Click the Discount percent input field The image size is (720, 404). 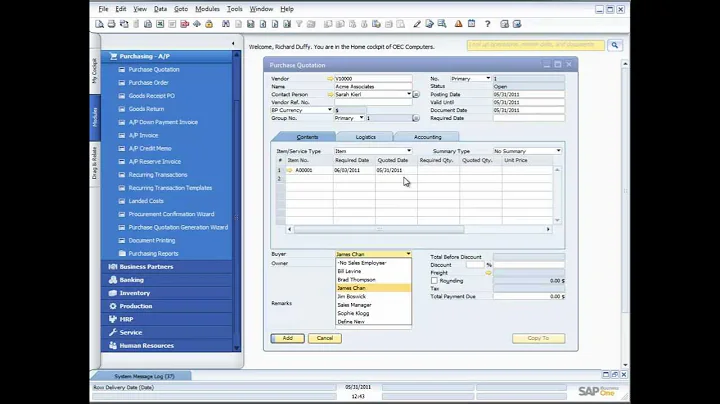pos(475,265)
